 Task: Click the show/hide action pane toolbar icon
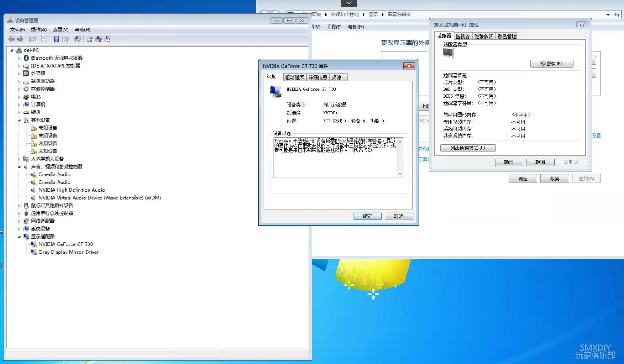click(65, 39)
